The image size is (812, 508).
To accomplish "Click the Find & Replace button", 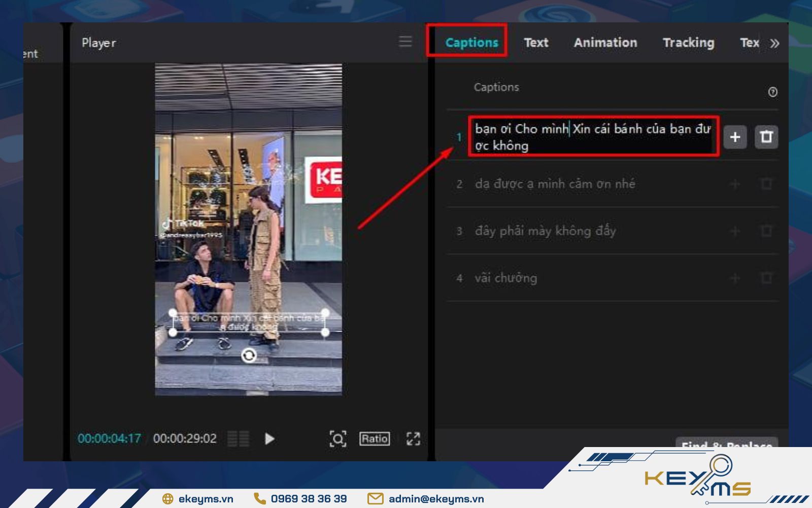I will click(x=726, y=443).
